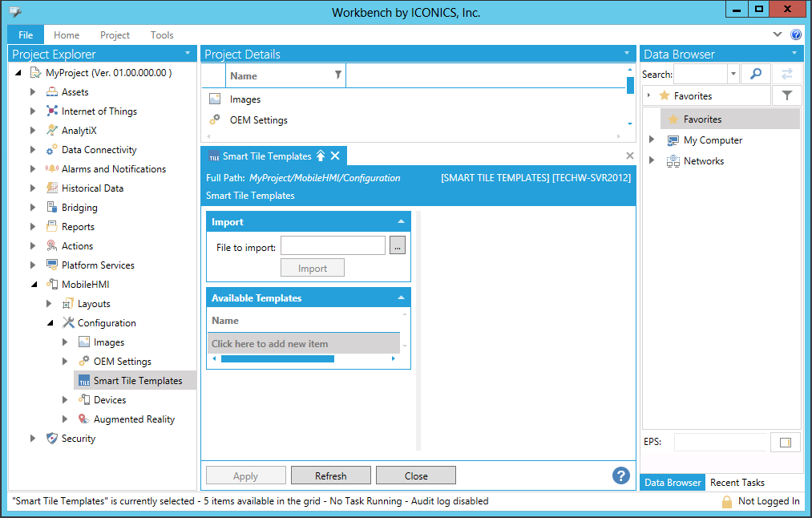Click the Platform Services monitor icon
This screenshot has height=518, width=812.
(x=52, y=265)
